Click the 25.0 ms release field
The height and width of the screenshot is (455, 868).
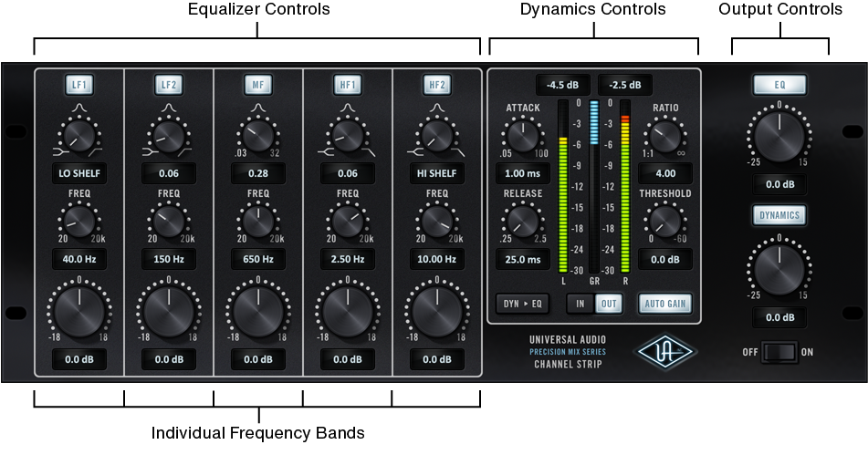(x=523, y=259)
